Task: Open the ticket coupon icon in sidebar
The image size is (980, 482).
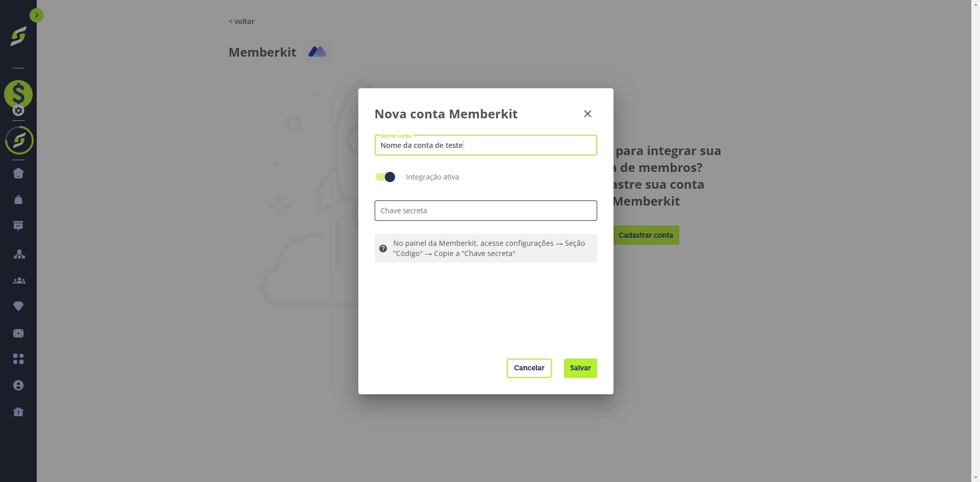Action: pyautogui.click(x=18, y=333)
